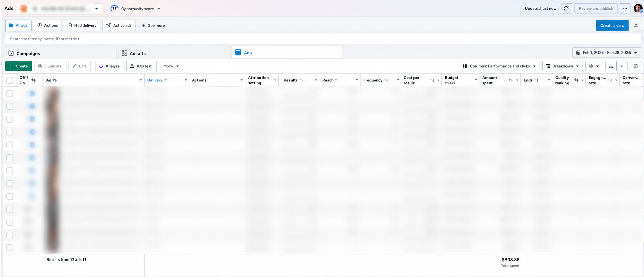Select the Active ads view
Viewport: 644px width, 277px height.
pos(119,26)
